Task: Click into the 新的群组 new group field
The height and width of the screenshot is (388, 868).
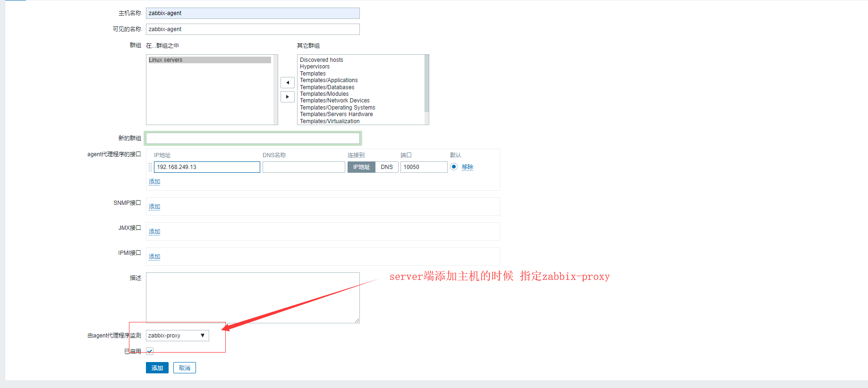Action: tap(253, 138)
